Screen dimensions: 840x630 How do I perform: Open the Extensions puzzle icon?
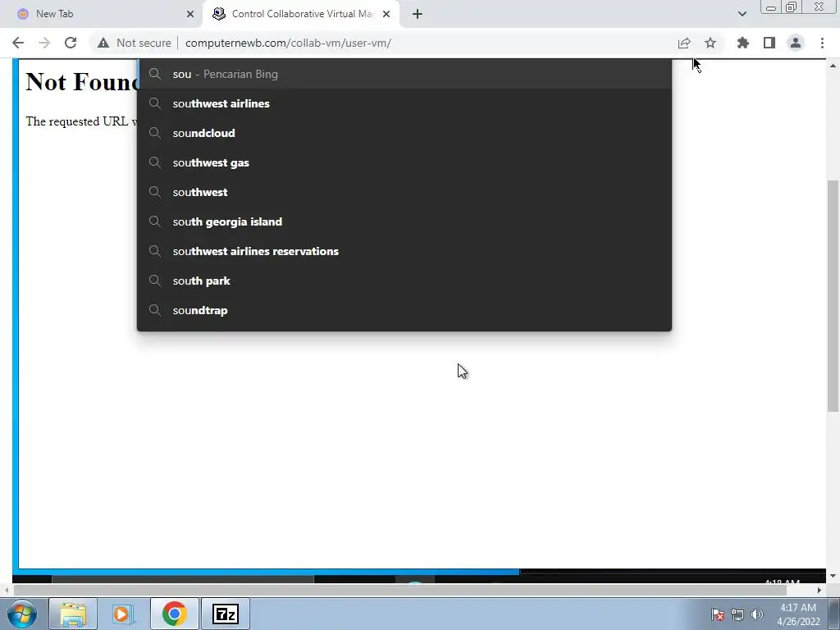click(743, 43)
